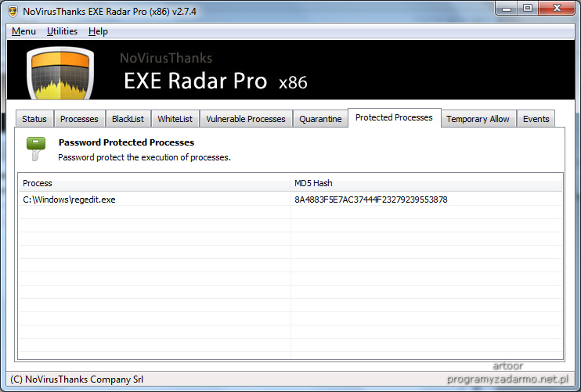Click the title bar app shield icon
The height and width of the screenshot is (392, 581).
[x=13, y=12]
